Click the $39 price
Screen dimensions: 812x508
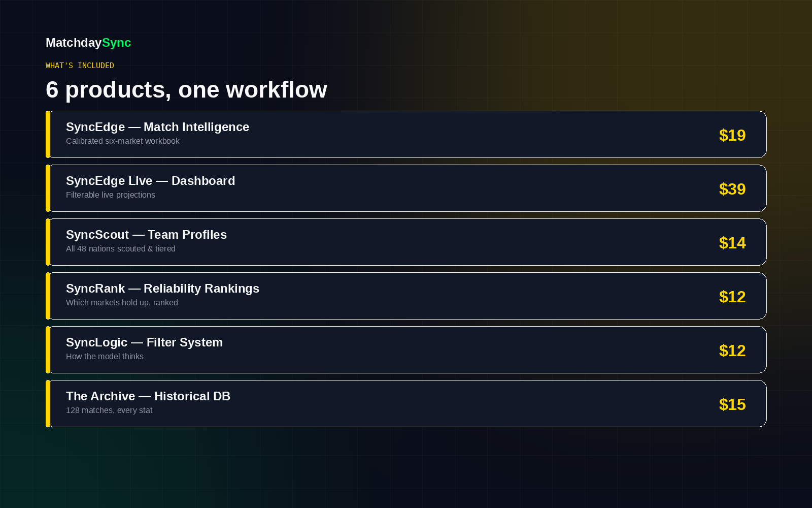tap(732, 189)
